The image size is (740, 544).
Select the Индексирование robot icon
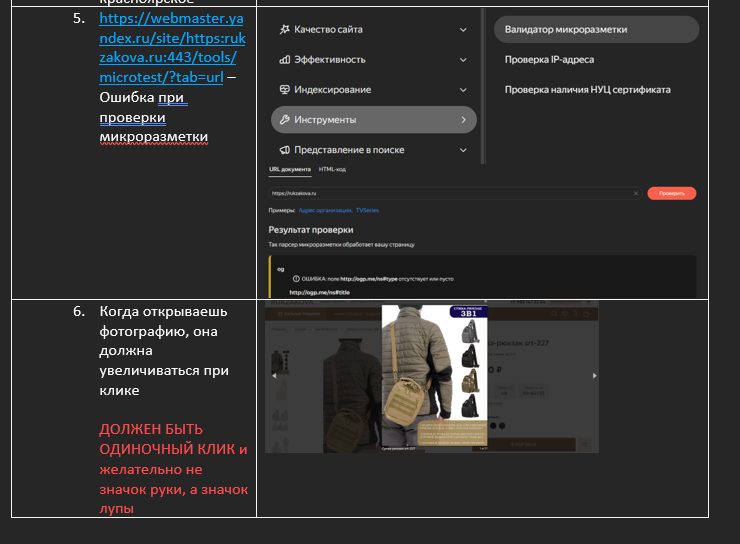coord(285,90)
